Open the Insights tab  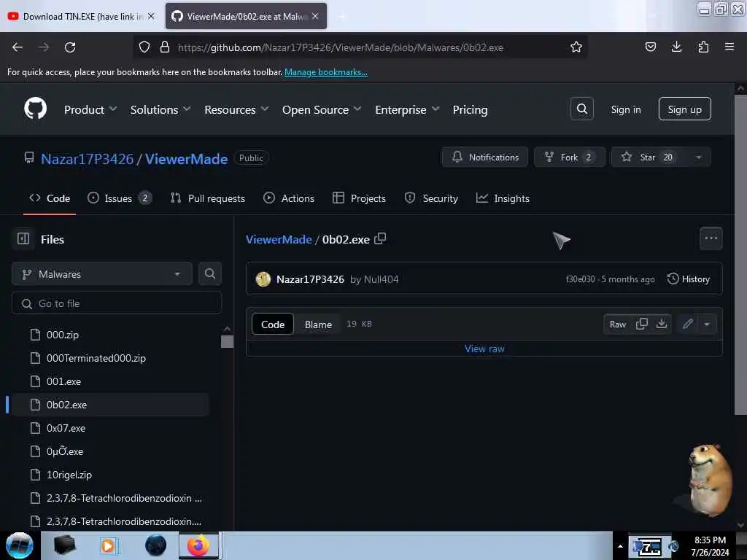coord(503,198)
